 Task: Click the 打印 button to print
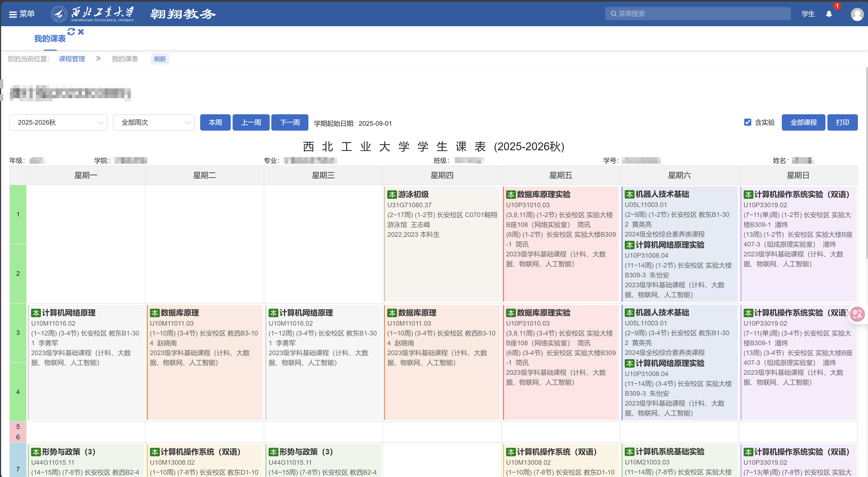(x=842, y=122)
